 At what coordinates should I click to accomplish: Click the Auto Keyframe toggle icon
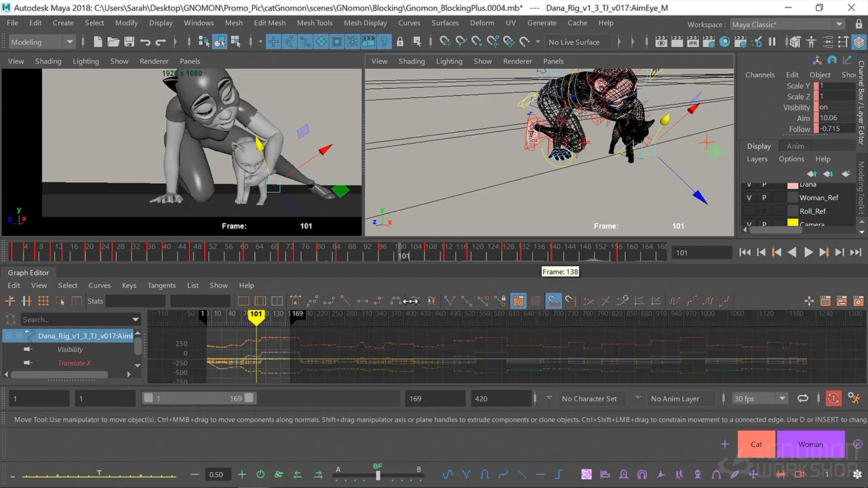pyautogui.click(x=833, y=399)
